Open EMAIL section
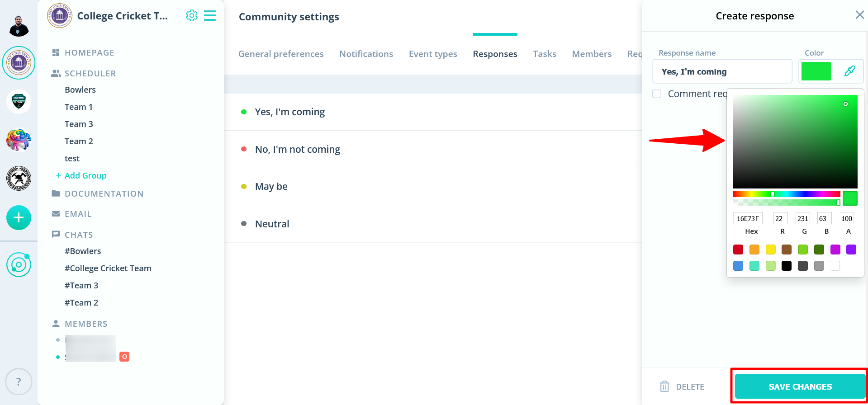 [x=78, y=214]
